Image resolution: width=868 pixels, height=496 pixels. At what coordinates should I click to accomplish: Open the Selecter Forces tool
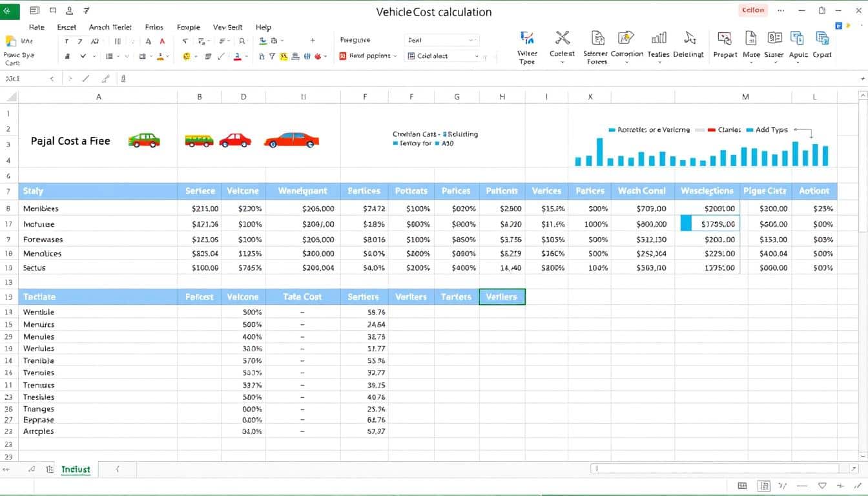click(x=597, y=47)
